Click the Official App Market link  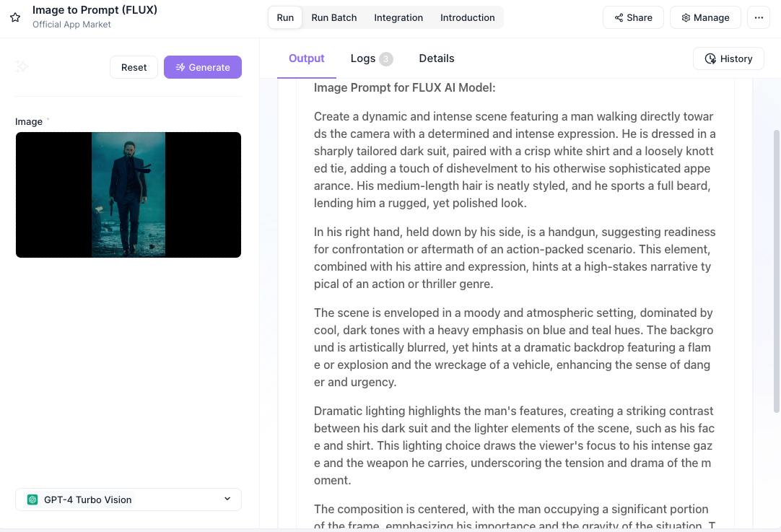71,25
